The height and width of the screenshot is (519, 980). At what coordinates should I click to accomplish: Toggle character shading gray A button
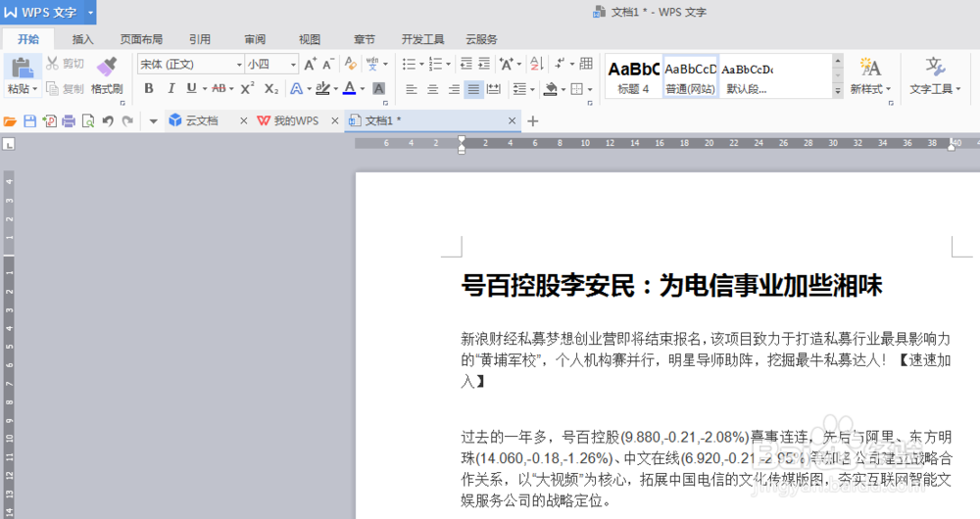378,89
